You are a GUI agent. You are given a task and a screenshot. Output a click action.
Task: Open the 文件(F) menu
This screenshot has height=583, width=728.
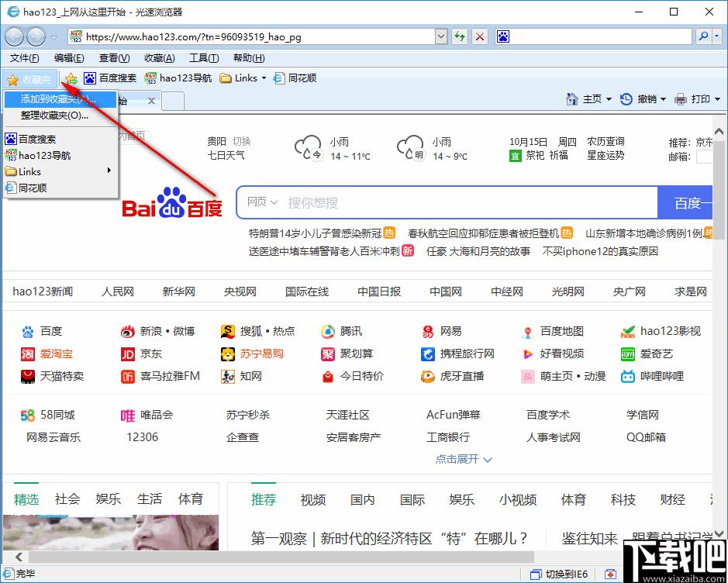click(x=25, y=58)
